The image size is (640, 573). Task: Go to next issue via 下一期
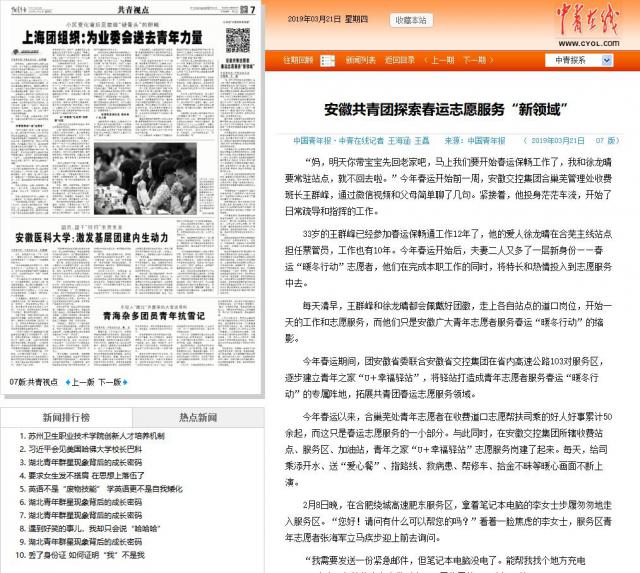click(487, 60)
